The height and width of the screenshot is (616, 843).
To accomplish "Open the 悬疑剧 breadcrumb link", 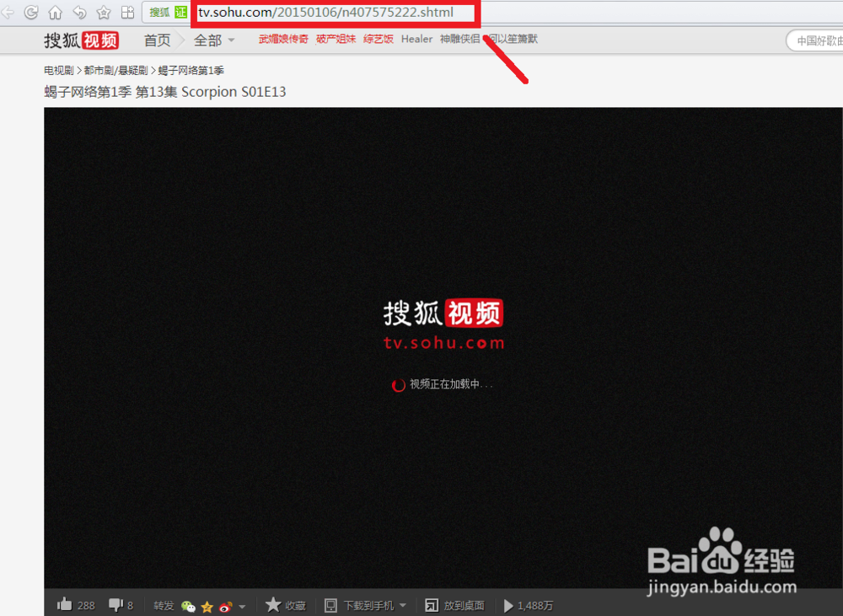I will pyautogui.click(x=132, y=71).
